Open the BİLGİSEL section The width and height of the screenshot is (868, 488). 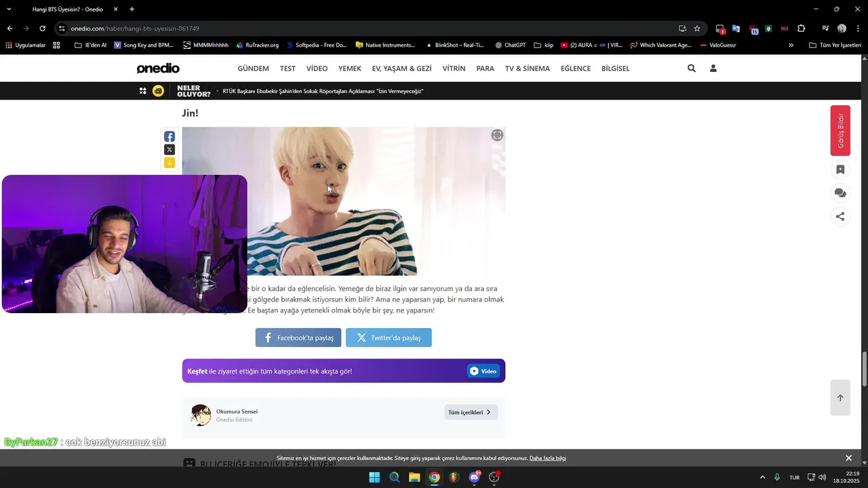pyautogui.click(x=616, y=68)
